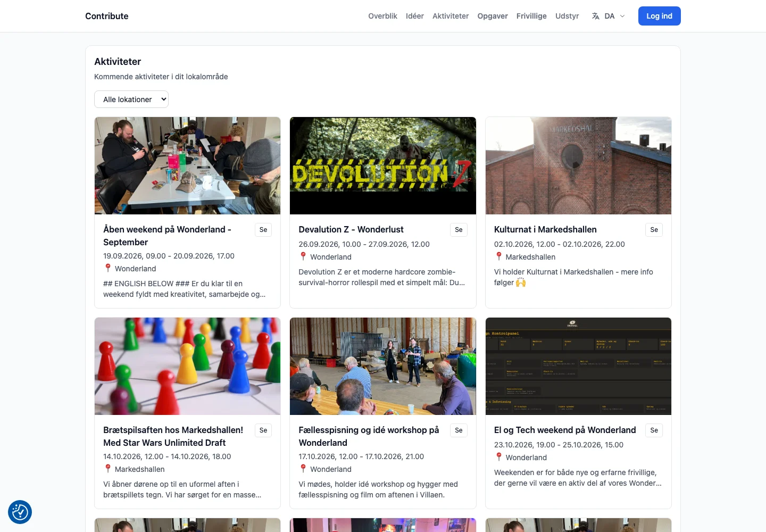Click Brætspilsaften hos Markedshallen! title
Viewport: 766px width, 532px height.
point(173,436)
